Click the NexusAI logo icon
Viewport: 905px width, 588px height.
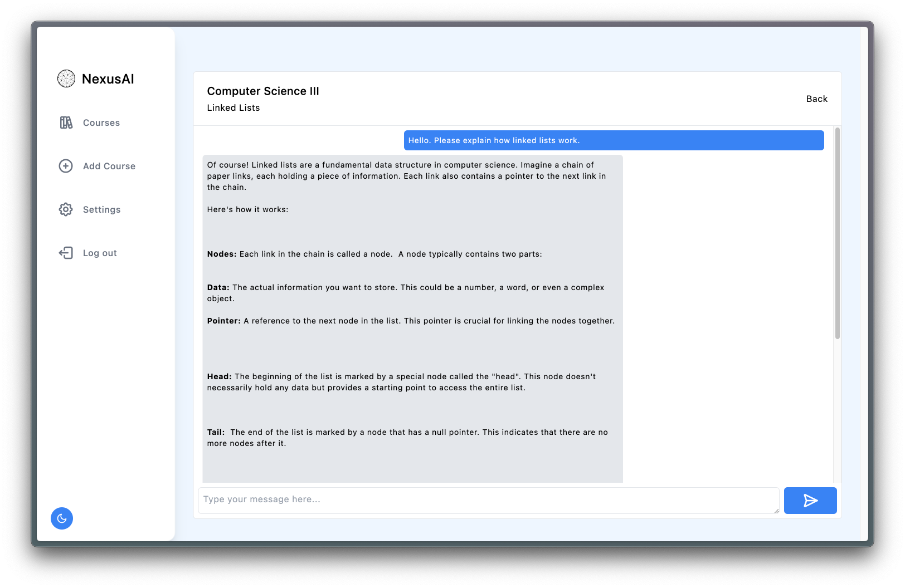click(x=66, y=79)
